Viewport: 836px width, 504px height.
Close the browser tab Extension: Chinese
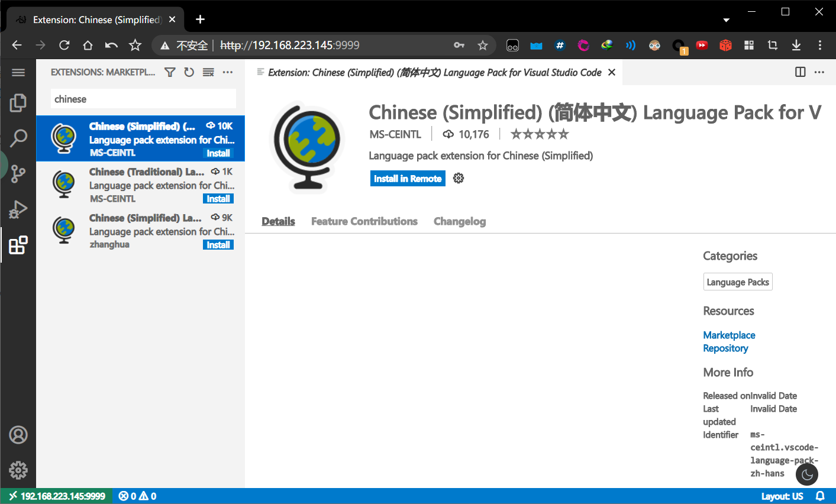(172, 20)
